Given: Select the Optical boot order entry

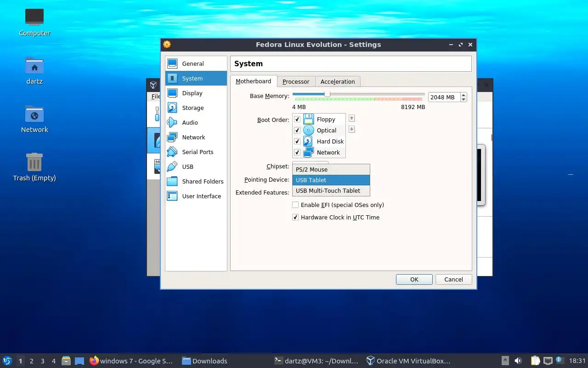Looking at the screenshot, I should (319, 130).
